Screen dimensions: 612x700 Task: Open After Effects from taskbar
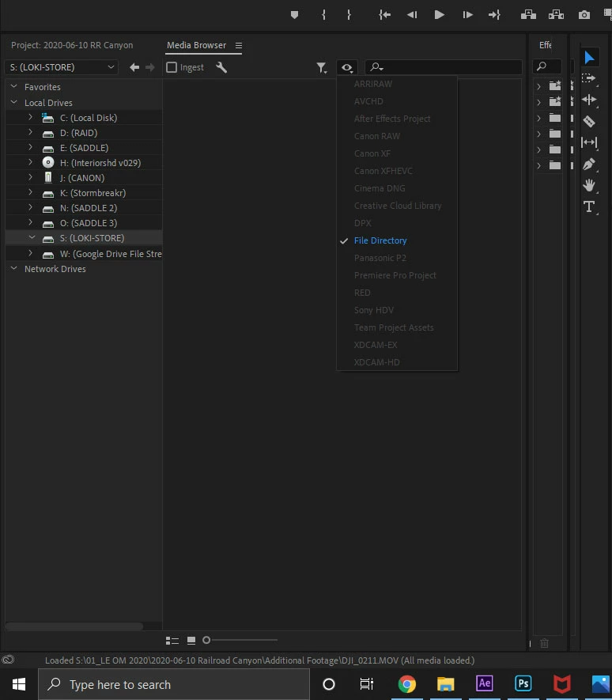pos(485,683)
